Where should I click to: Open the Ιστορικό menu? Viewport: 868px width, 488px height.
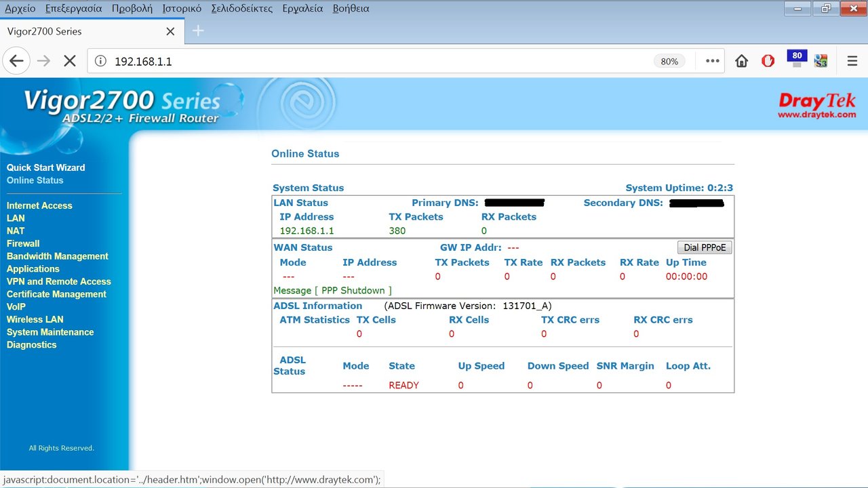click(x=182, y=8)
